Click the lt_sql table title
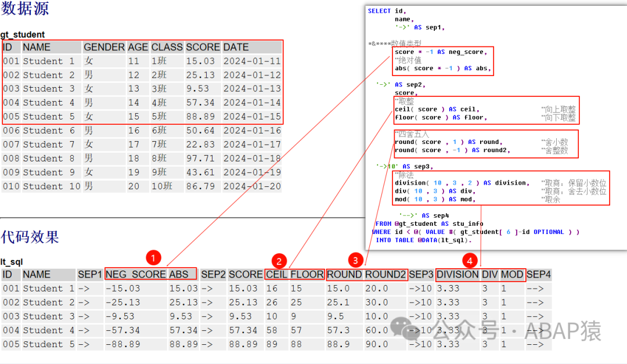627x364 pixels. 12,262
